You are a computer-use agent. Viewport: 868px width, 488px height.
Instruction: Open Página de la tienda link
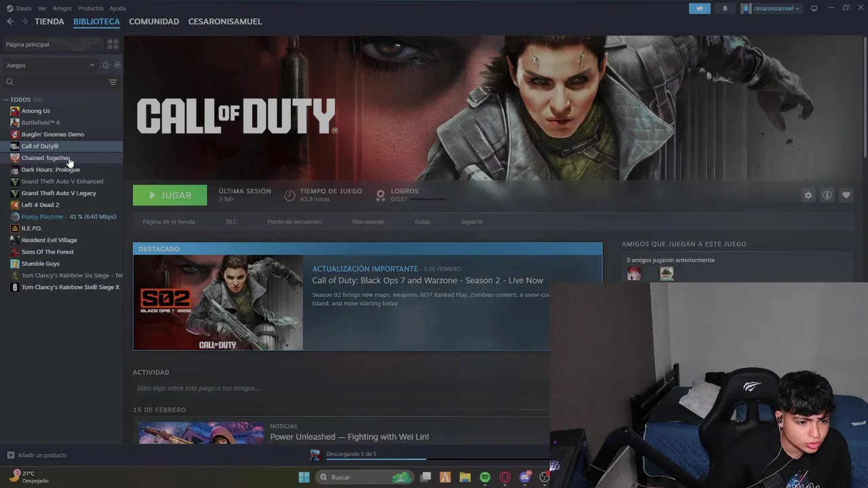[x=169, y=222]
